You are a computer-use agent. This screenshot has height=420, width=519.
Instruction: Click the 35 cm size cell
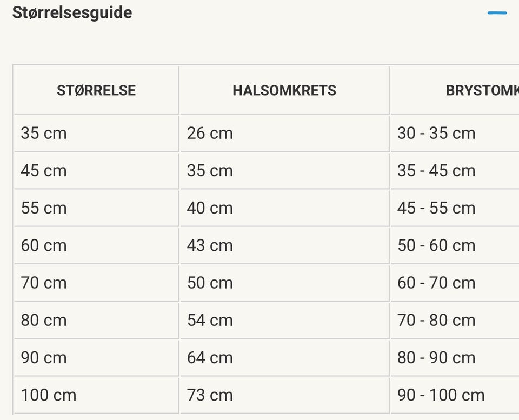tap(44, 133)
